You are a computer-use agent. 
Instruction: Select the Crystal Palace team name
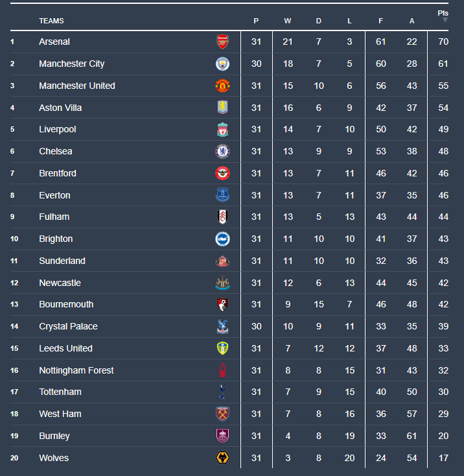[x=68, y=326]
